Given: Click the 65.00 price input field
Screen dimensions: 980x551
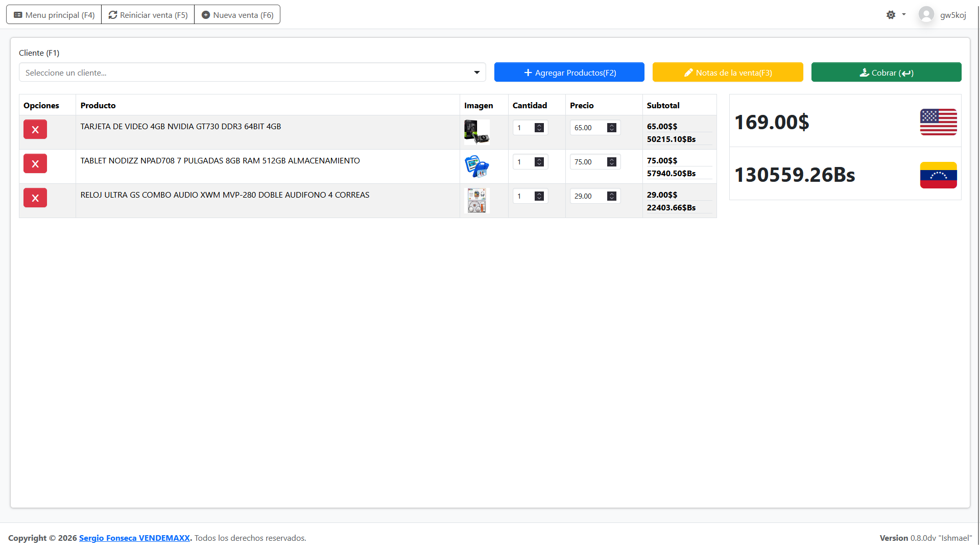Looking at the screenshot, I should [x=595, y=128].
